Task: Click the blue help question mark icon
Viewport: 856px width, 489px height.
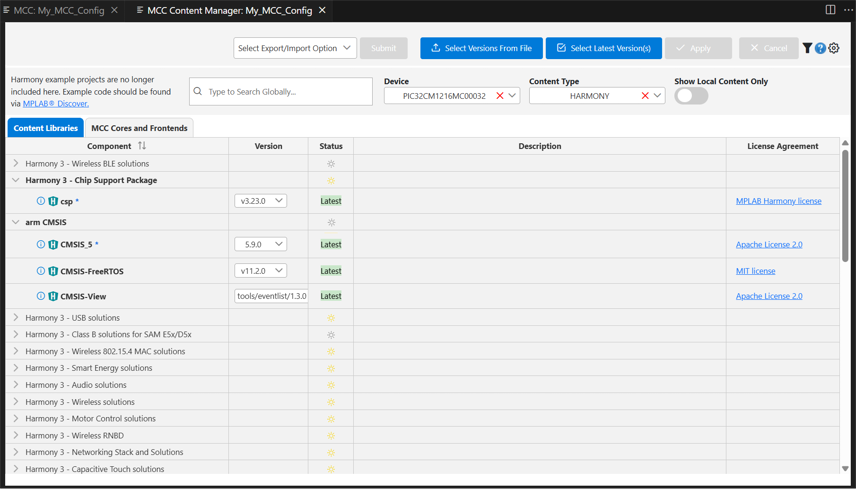Action: [x=820, y=48]
